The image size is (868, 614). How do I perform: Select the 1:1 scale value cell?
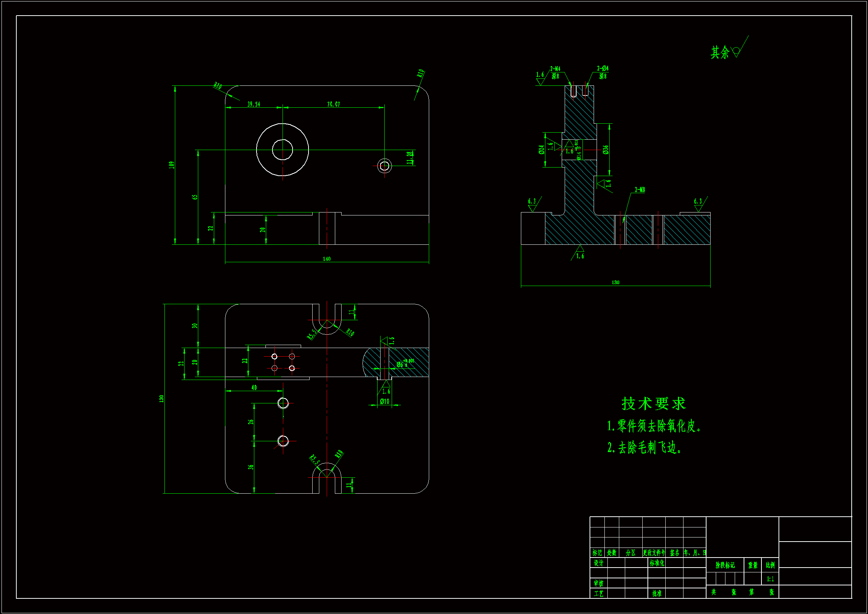[770, 579]
